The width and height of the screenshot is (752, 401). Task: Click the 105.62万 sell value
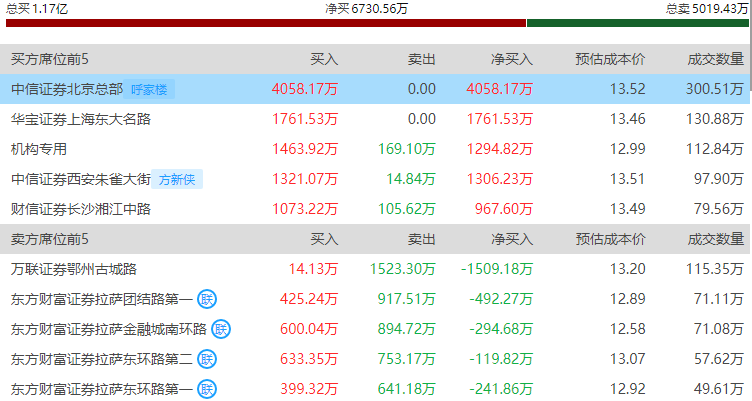pos(407,209)
